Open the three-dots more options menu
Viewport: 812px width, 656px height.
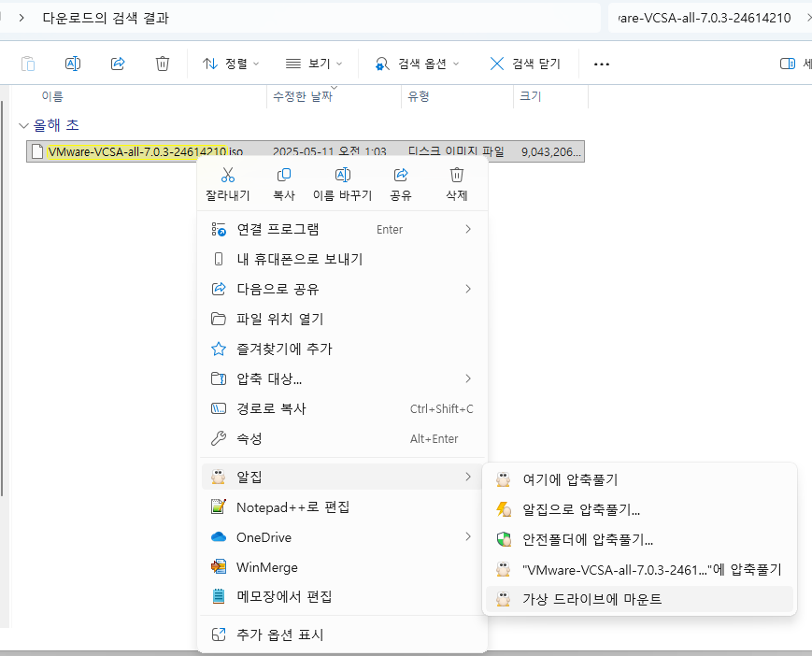pyautogui.click(x=601, y=64)
